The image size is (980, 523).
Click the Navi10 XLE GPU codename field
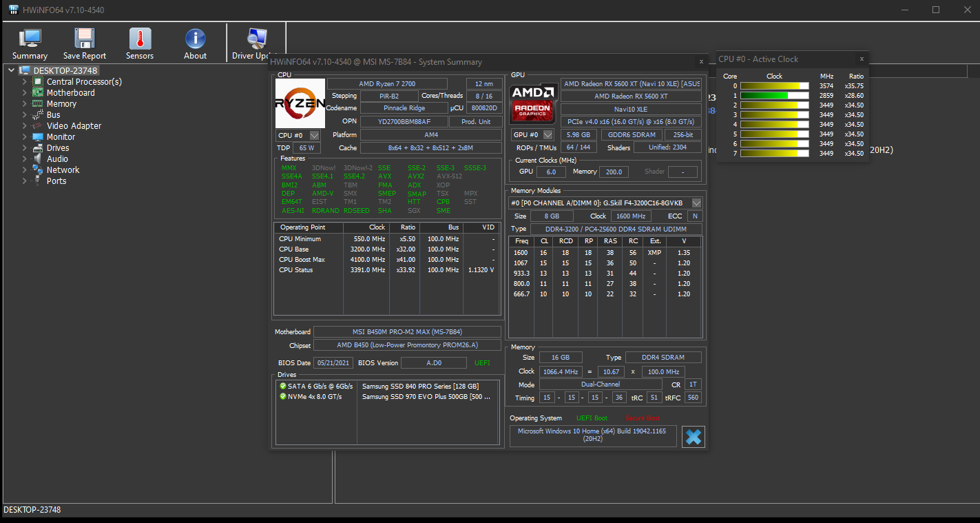(x=631, y=109)
